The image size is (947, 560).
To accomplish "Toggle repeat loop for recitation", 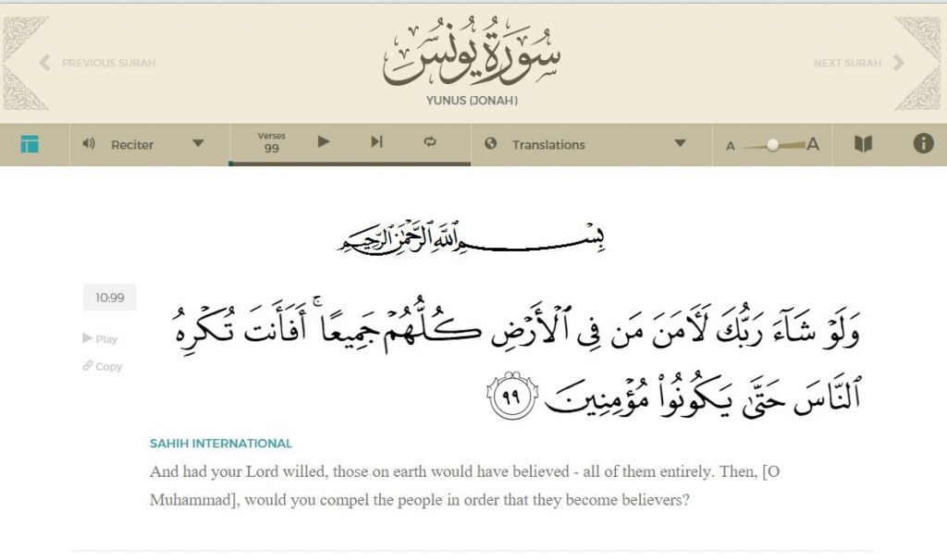I will (x=430, y=141).
